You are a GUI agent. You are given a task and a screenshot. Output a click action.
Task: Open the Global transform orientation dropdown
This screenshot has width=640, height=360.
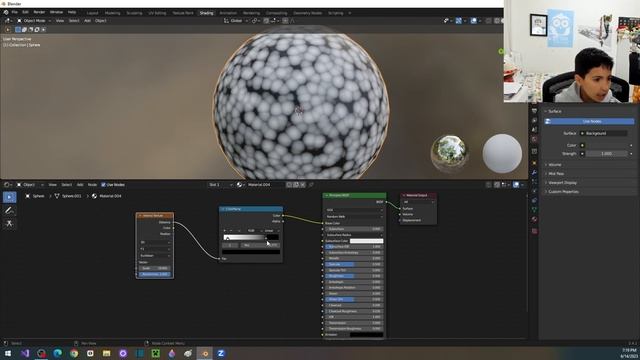[x=236, y=21]
